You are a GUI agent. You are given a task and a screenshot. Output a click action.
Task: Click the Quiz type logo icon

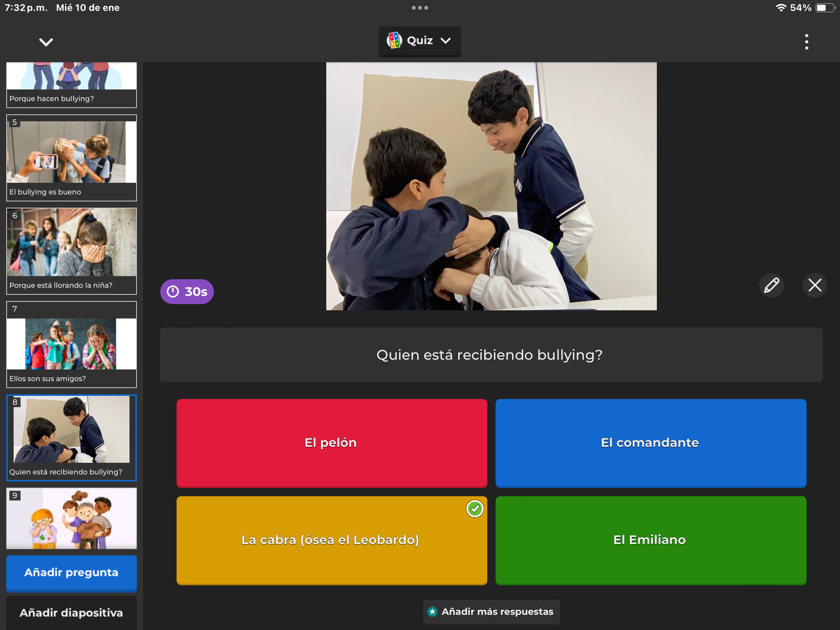coord(394,40)
